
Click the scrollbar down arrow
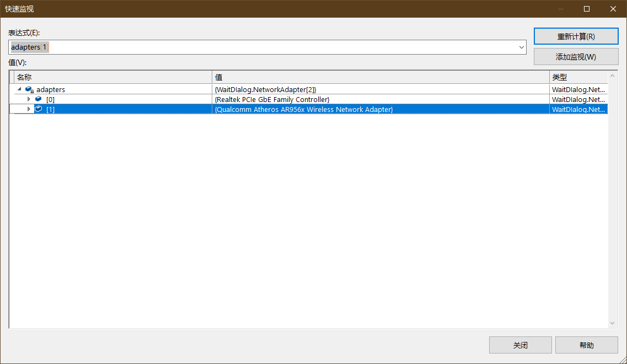pos(612,323)
